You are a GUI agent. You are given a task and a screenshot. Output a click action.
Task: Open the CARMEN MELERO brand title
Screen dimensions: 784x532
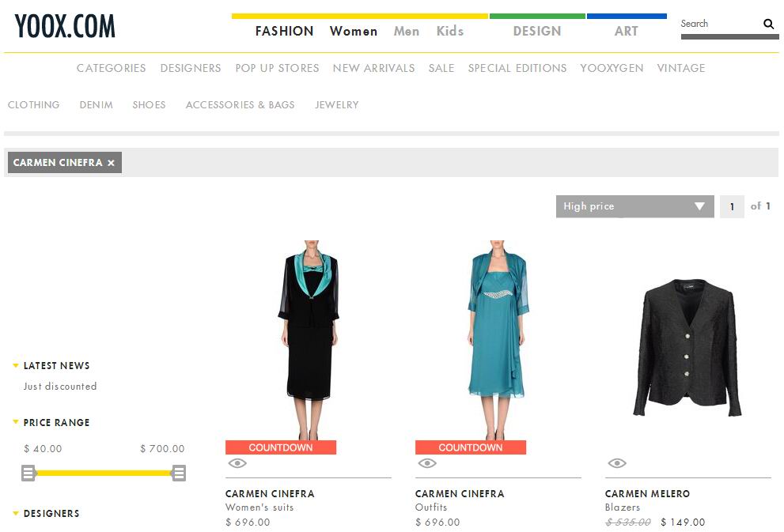click(647, 493)
